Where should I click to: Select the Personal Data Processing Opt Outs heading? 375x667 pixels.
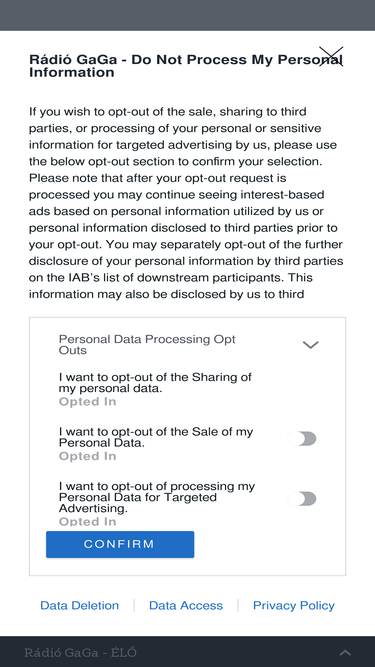[x=147, y=345]
